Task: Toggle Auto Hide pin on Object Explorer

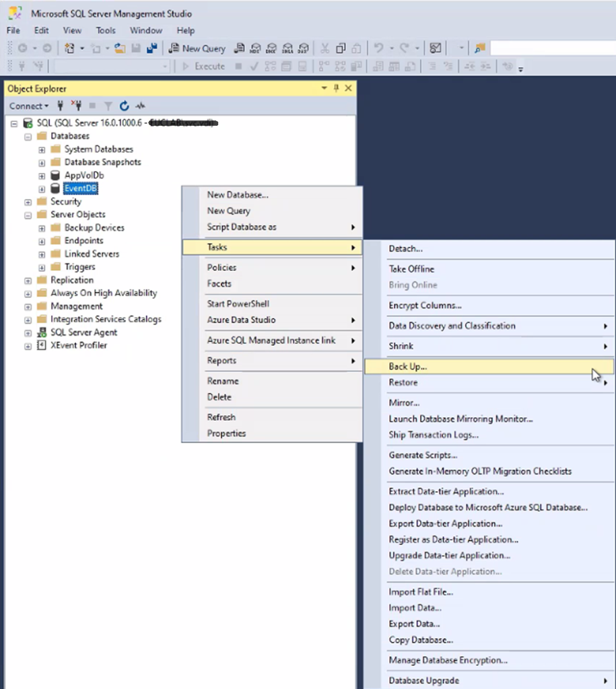Action: coord(337,89)
